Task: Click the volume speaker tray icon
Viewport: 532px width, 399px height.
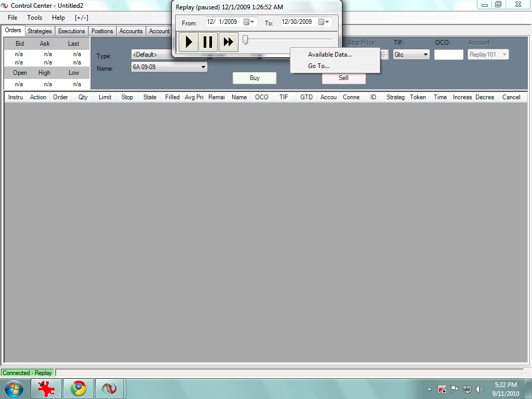Action: [480, 389]
